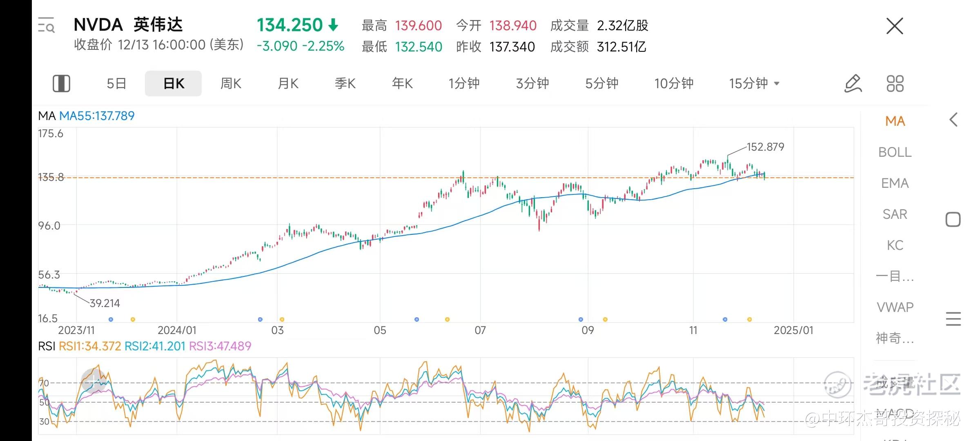Viewport: 980px width, 441px height.
Task: Switch to the 周K weekly tab
Action: pos(231,83)
